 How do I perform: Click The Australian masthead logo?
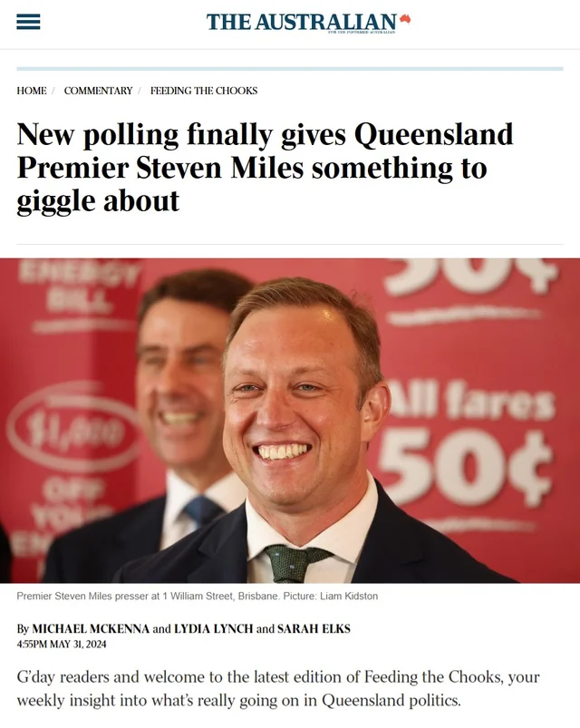(301, 21)
